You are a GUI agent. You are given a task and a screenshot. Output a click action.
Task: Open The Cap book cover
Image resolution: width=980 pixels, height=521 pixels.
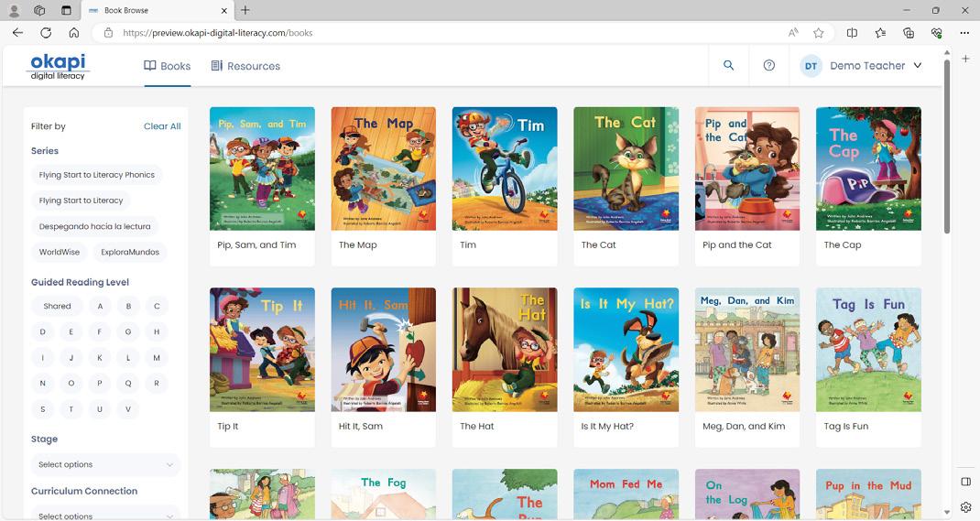click(869, 168)
